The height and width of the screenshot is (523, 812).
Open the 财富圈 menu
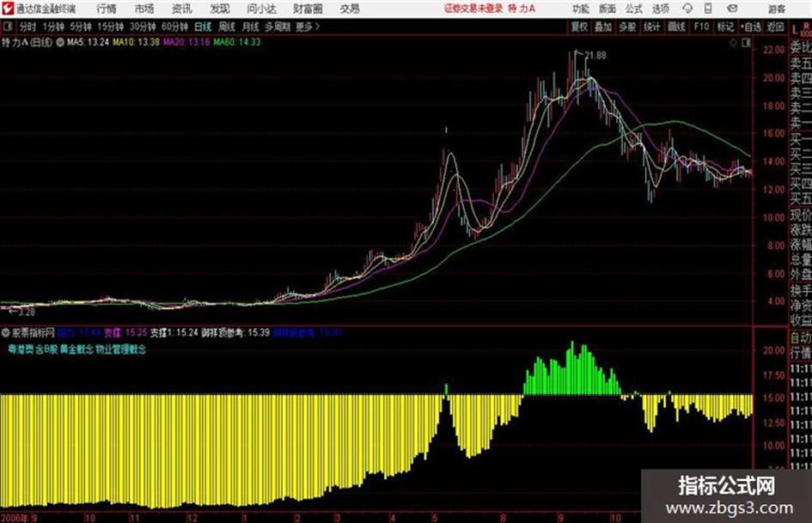pyautogui.click(x=308, y=9)
